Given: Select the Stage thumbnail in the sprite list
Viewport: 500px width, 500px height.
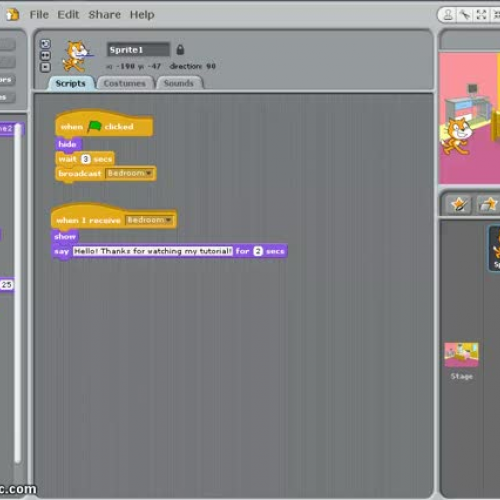Looking at the screenshot, I should coord(461,355).
